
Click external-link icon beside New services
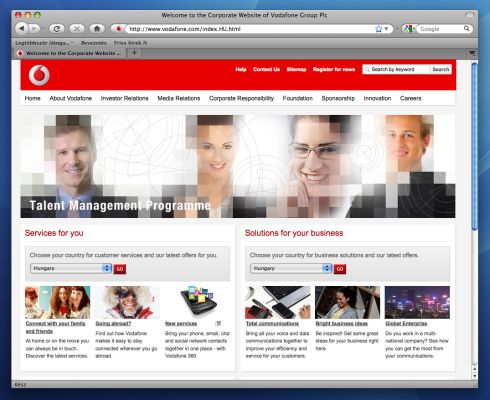coord(219,323)
